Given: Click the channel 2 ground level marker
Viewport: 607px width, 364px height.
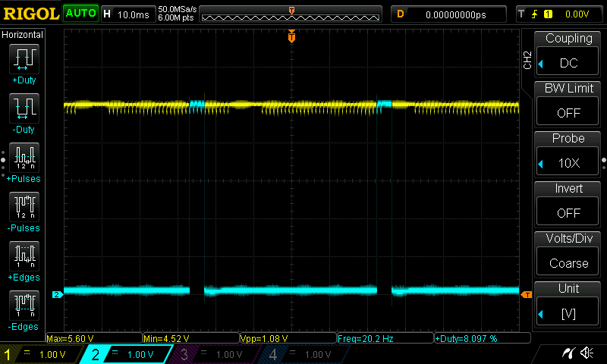Looking at the screenshot, I should pos(58,295).
